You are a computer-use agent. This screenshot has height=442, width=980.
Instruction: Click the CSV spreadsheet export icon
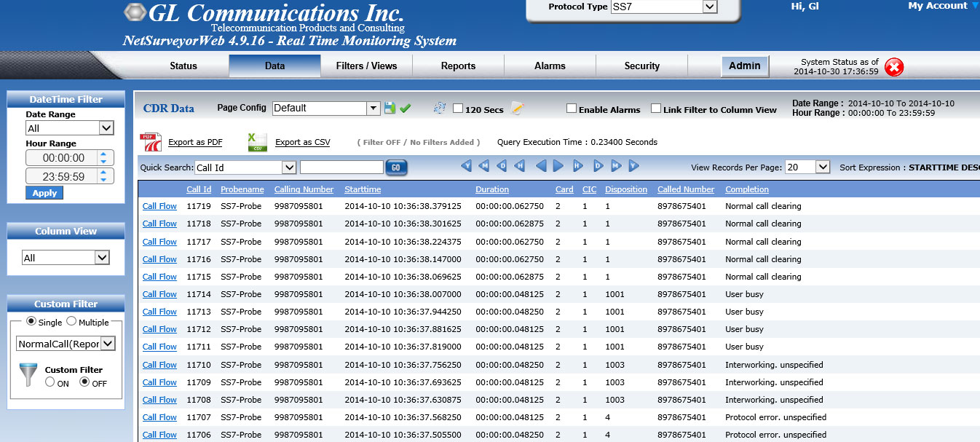258,142
